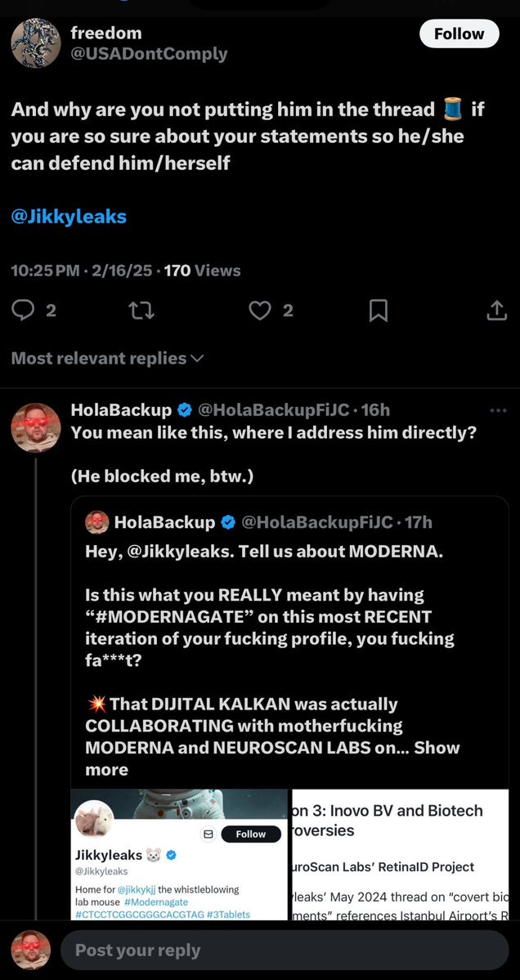Screen dimensions: 520x980
Task: Open the @Jikkyleaks mention link
Action: tap(69, 217)
